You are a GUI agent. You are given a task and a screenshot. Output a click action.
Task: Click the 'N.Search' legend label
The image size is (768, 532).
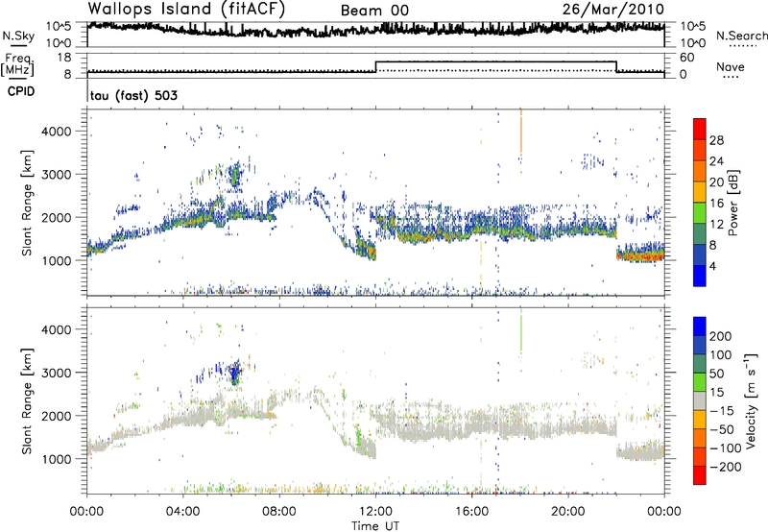tap(741, 36)
